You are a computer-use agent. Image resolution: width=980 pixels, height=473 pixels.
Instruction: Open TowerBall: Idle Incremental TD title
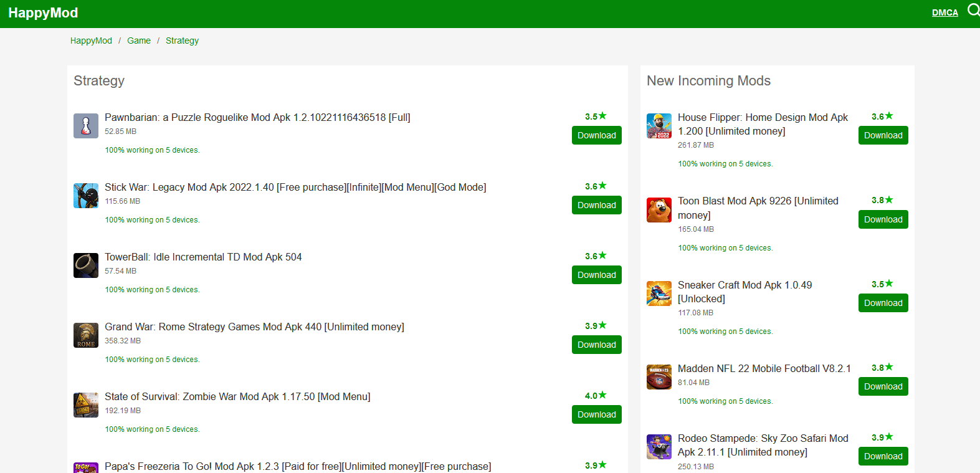tap(203, 257)
